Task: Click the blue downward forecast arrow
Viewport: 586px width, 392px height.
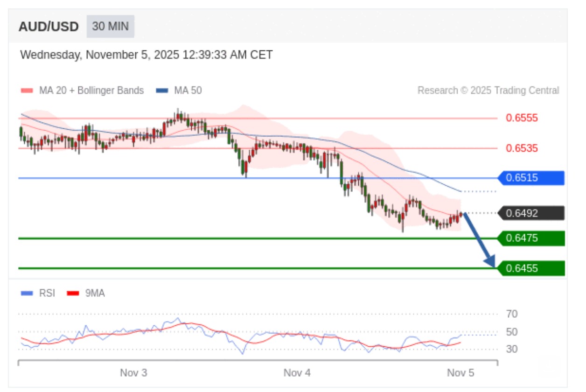Action: coord(479,240)
